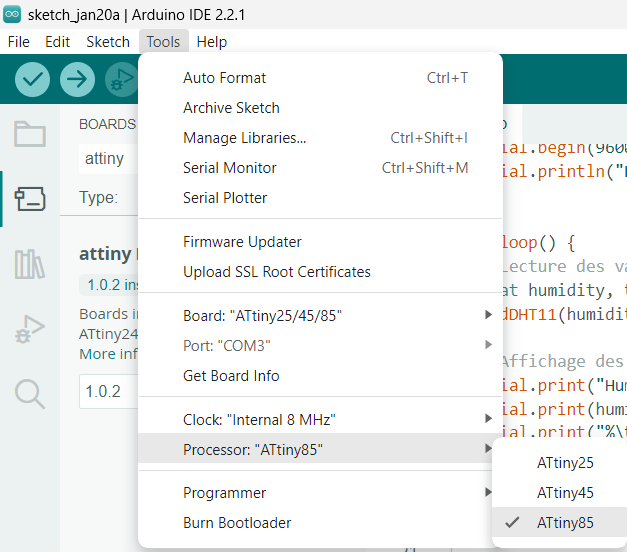The height and width of the screenshot is (552, 627).
Task: Open the Debug sidebar icon
Action: click(30, 329)
